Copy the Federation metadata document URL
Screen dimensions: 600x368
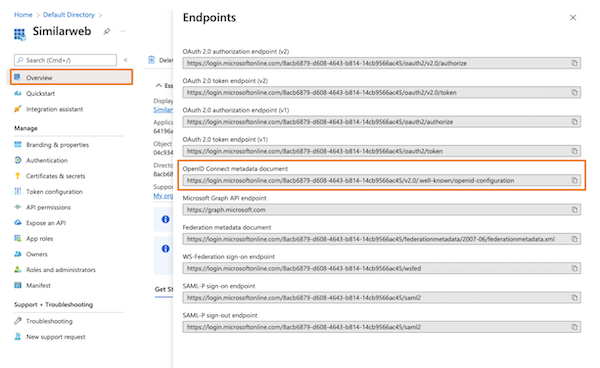[574, 239]
